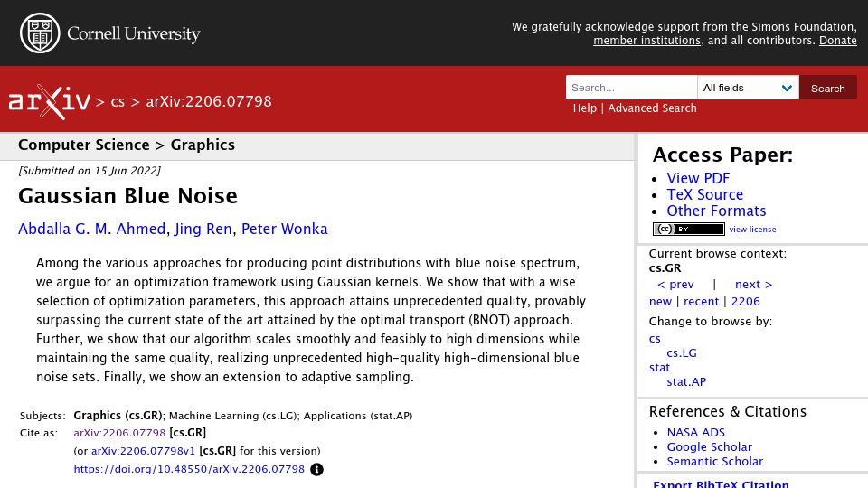Open the View PDF link
Screen dimensions: 868x488
click(698, 178)
